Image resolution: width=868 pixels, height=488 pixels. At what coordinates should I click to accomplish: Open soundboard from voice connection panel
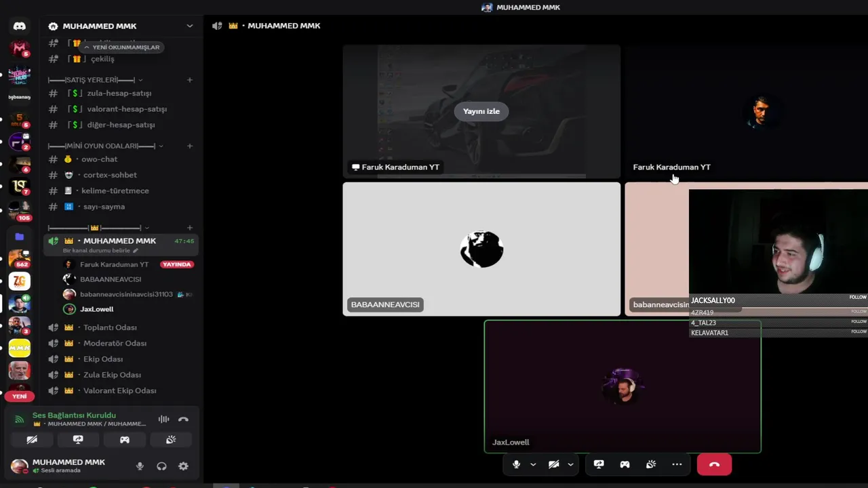pyautogui.click(x=171, y=440)
